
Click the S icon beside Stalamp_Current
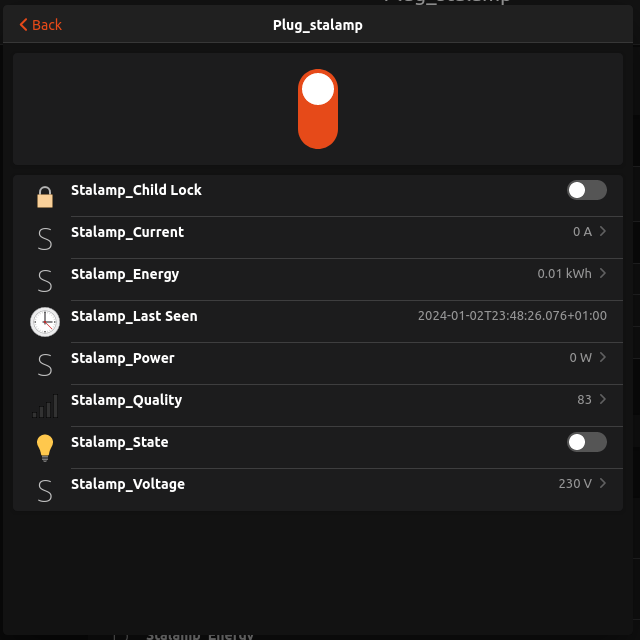[x=45, y=239]
